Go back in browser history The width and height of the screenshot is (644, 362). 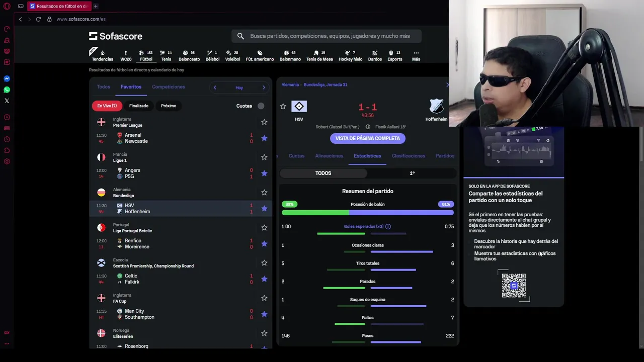pyautogui.click(x=20, y=19)
